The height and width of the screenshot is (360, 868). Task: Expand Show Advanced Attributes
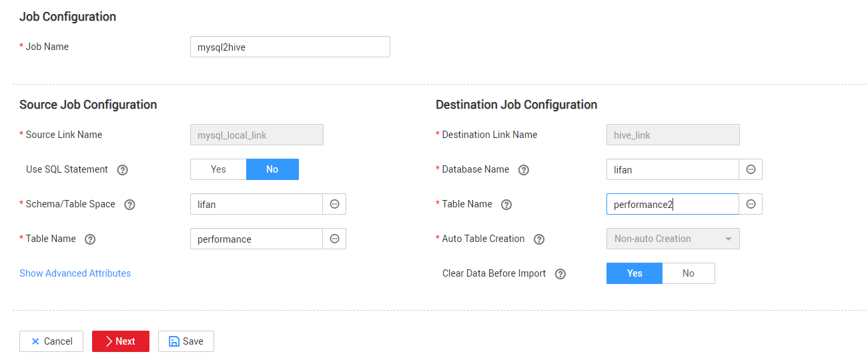75,273
